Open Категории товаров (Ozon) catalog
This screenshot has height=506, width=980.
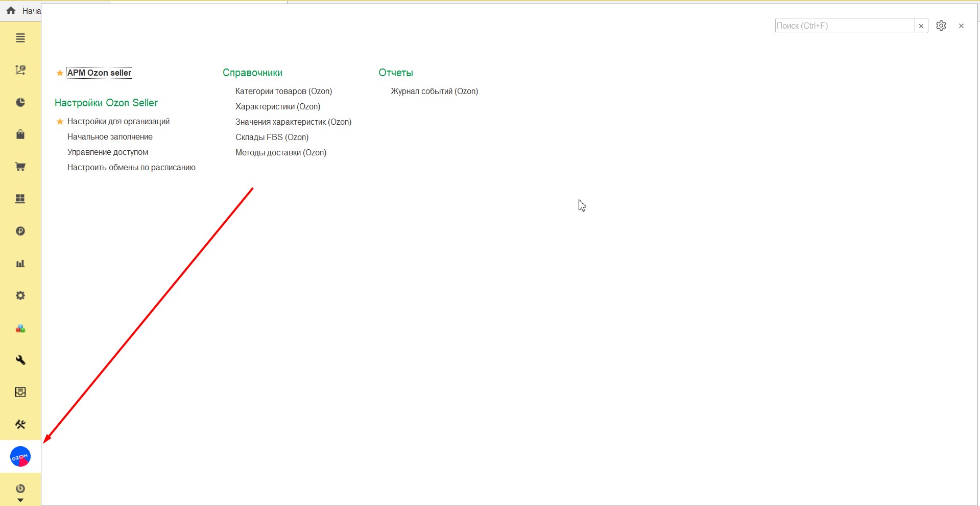(x=283, y=91)
